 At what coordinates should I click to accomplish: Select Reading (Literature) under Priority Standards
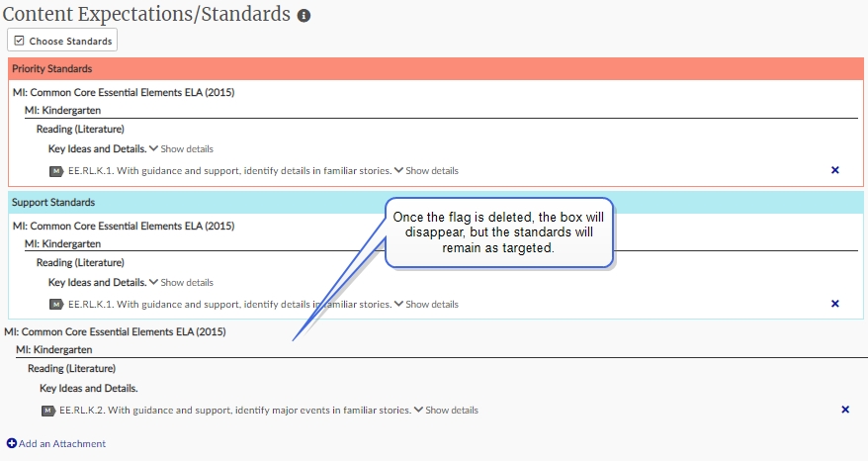tap(80, 130)
